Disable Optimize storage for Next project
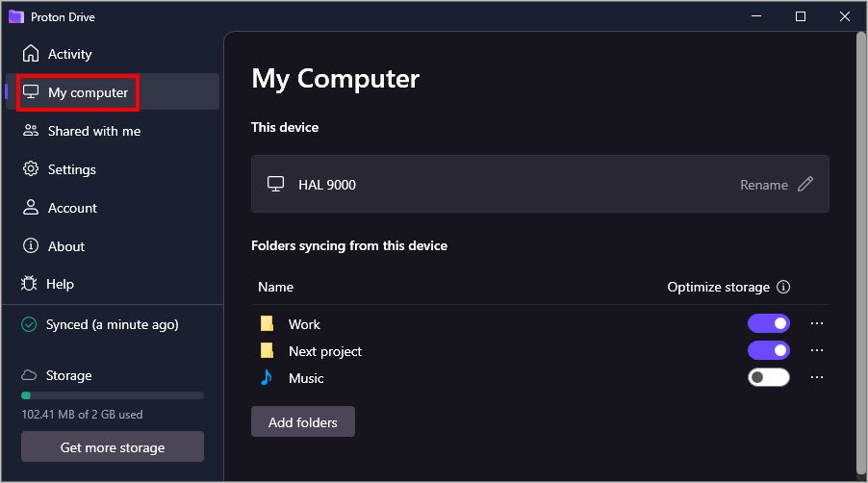 click(768, 350)
